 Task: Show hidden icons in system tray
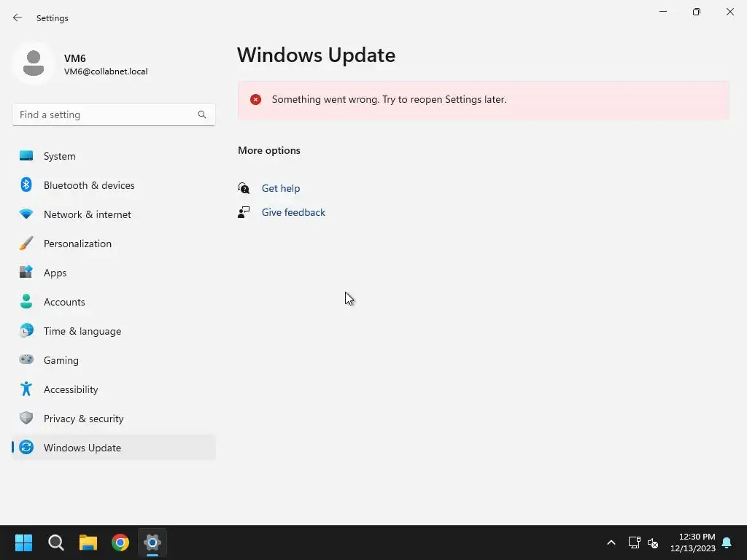pos(611,542)
